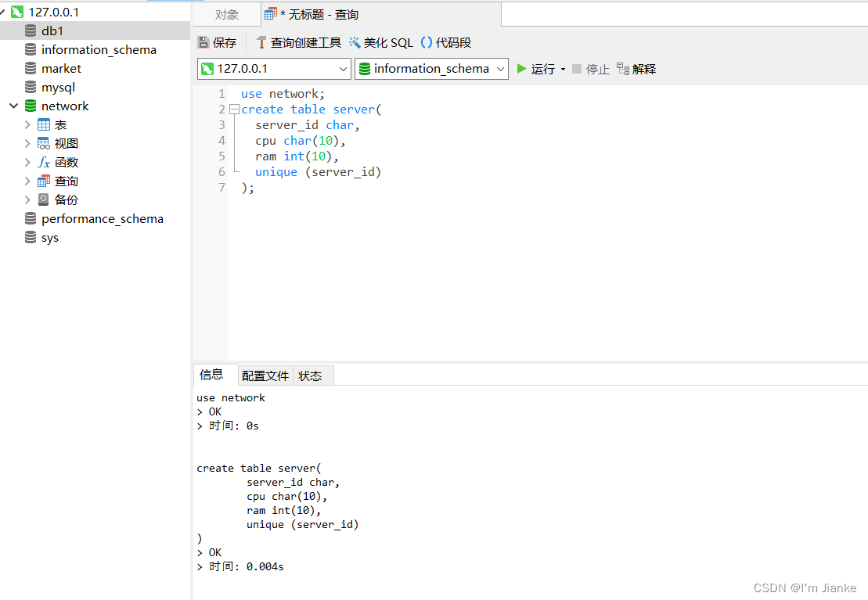Viewport: 868px width, 600px height.
Task: Click the 解释 explain label
Action: [644, 69]
